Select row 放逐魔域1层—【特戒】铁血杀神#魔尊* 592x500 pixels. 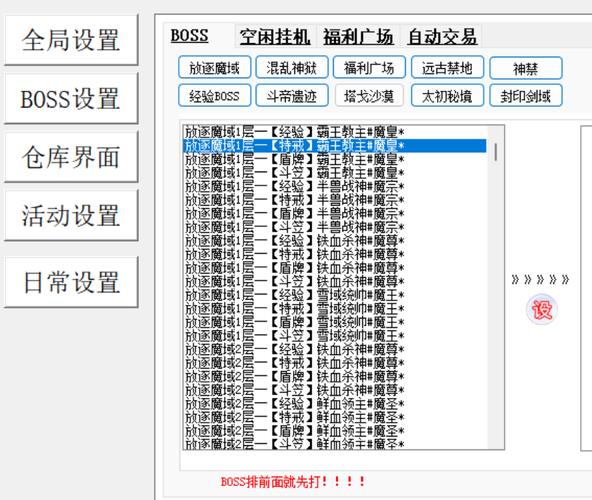pos(335,255)
